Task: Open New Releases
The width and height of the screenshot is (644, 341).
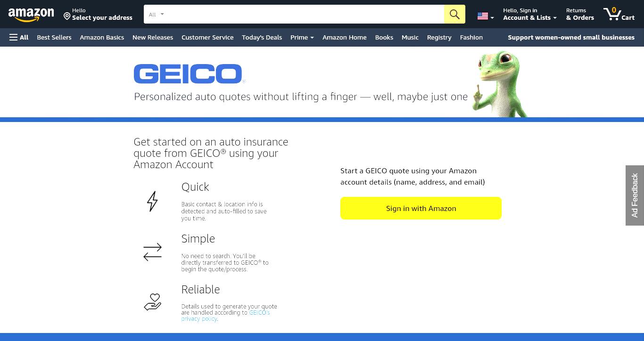Action: click(x=153, y=37)
